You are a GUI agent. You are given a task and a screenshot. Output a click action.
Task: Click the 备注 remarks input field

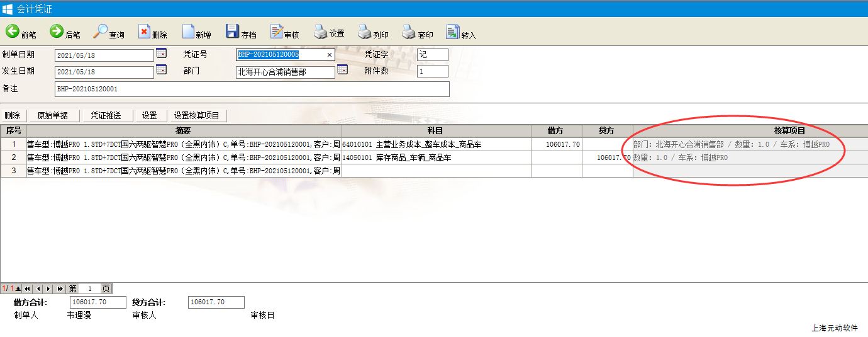point(252,89)
